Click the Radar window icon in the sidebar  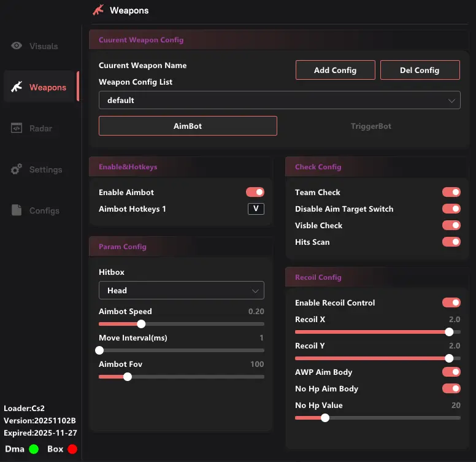point(17,128)
